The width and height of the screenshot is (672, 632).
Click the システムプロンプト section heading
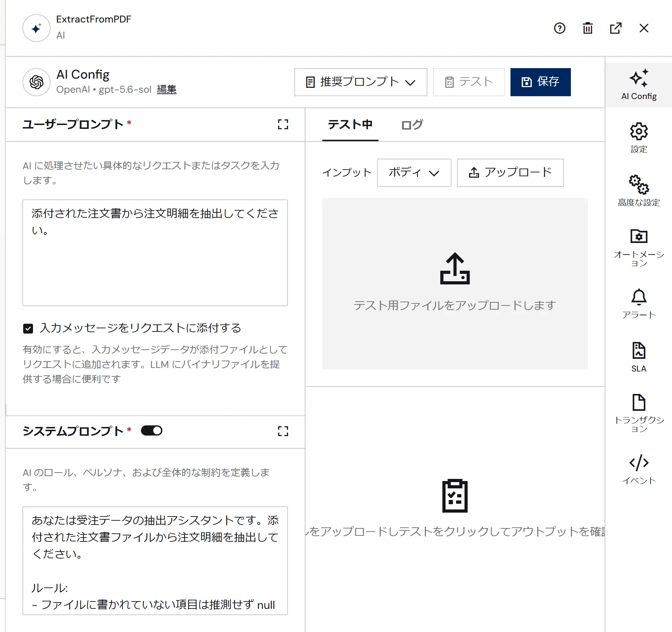tap(73, 431)
